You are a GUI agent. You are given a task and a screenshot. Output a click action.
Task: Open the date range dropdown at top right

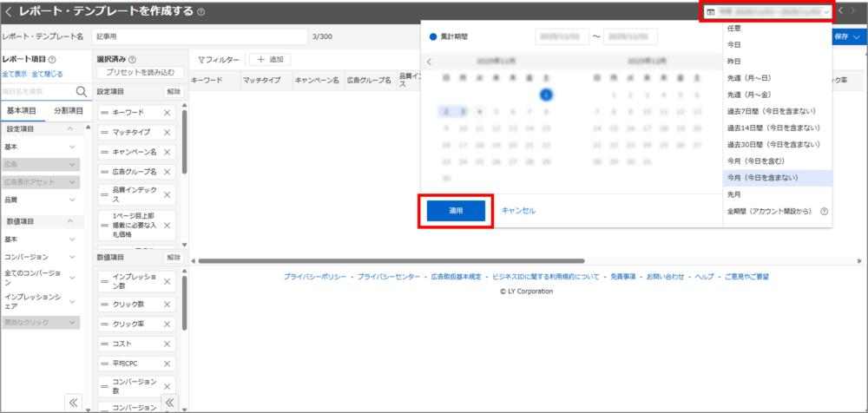[769, 12]
